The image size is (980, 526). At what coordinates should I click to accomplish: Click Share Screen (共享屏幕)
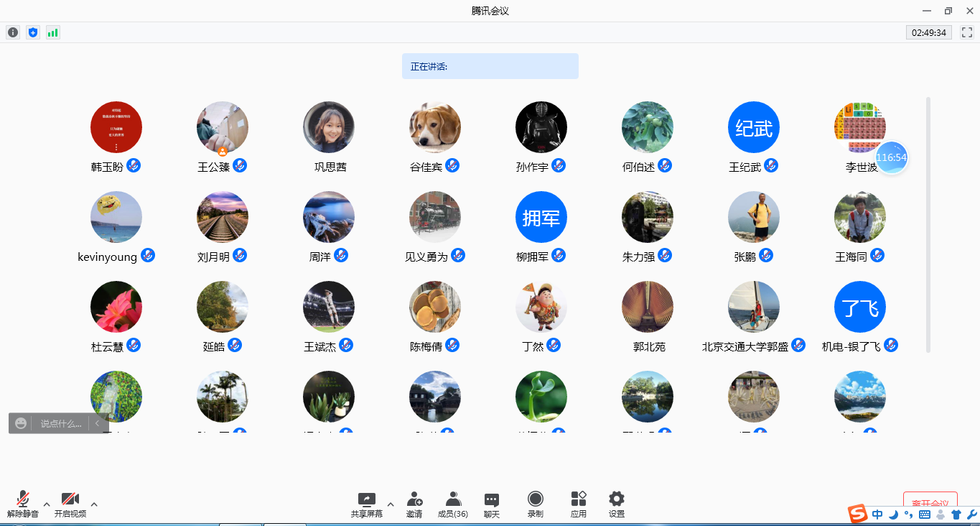[x=366, y=504]
